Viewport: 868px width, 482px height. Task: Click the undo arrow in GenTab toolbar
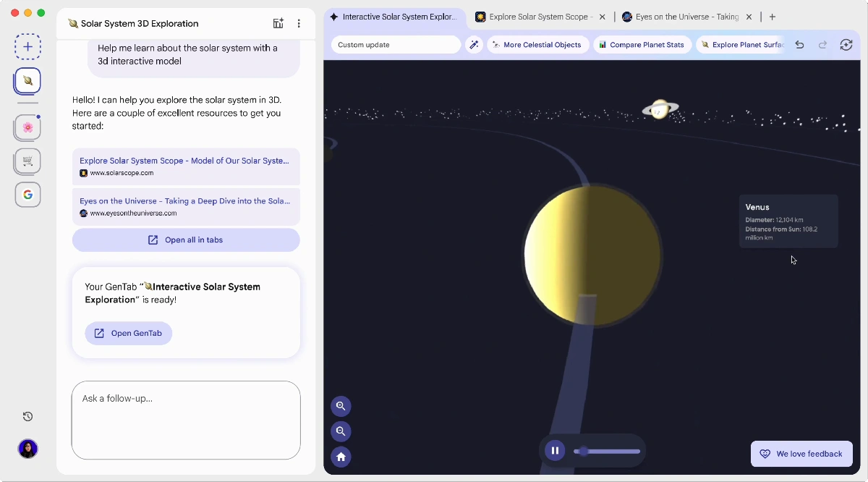799,45
